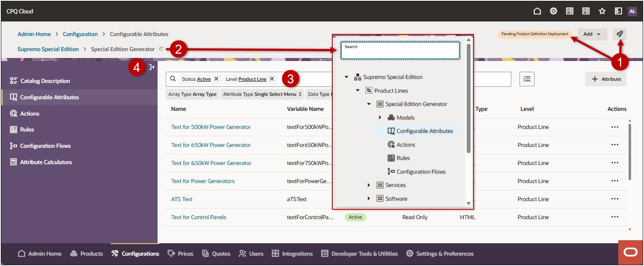The image size is (644, 266).
Task: Open the settings gear in the top bar
Action: click(553, 11)
